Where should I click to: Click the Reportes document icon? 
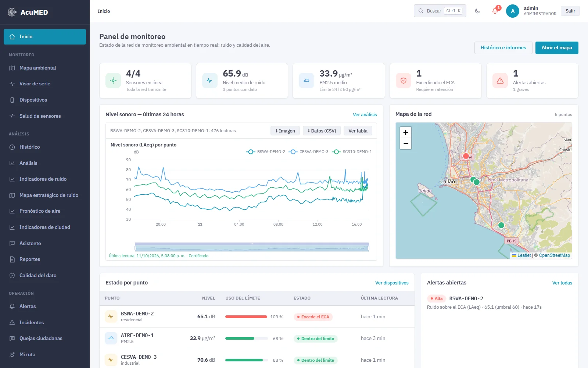[x=12, y=259]
